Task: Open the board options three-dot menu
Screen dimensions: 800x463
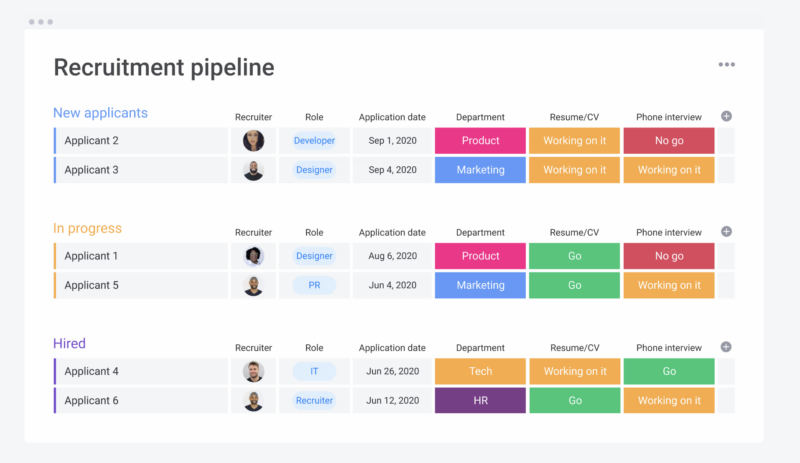Action: click(x=726, y=65)
